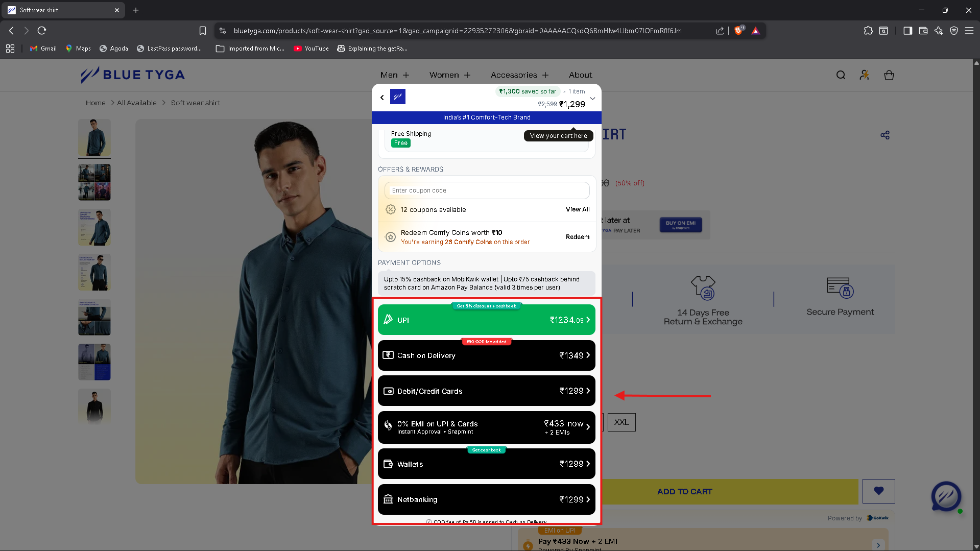
Task: Choose 0% EMI on UPI & Cards
Action: pyautogui.click(x=487, y=427)
